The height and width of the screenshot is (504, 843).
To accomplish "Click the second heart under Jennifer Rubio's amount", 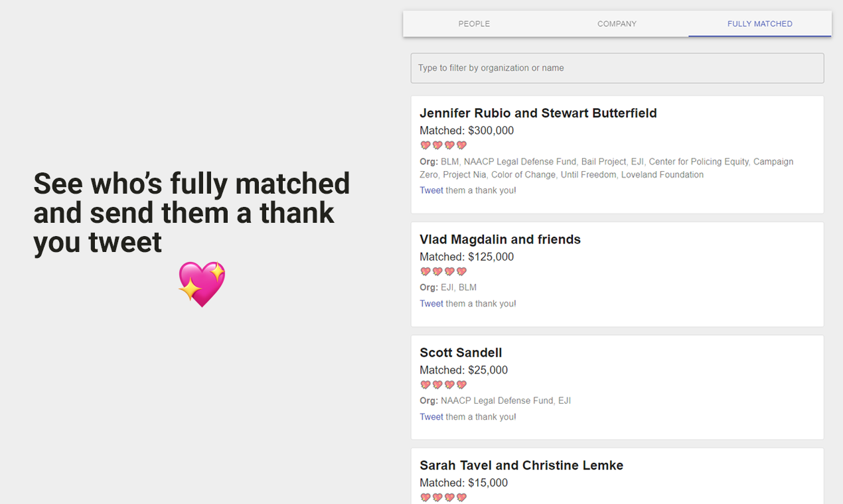I will click(437, 145).
